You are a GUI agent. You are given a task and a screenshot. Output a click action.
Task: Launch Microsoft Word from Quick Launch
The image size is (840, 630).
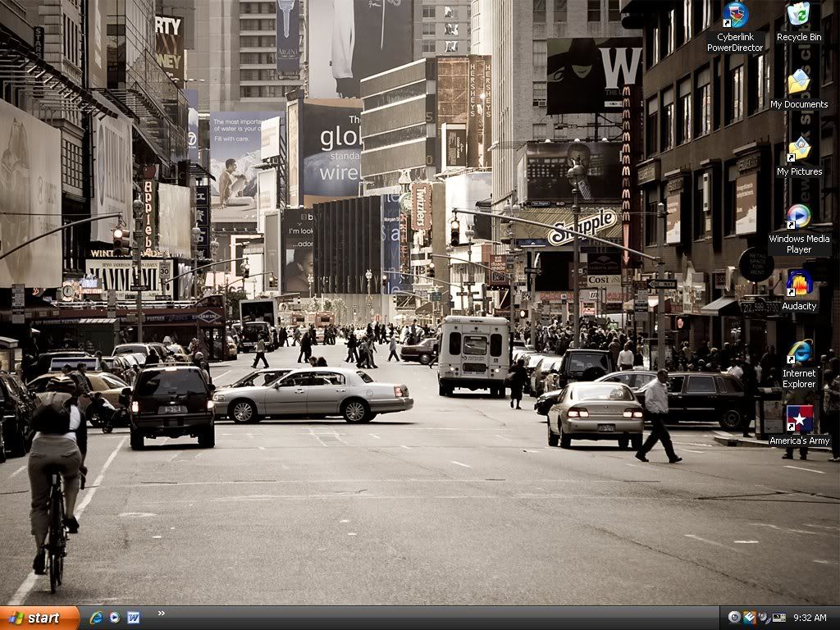[134, 618]
